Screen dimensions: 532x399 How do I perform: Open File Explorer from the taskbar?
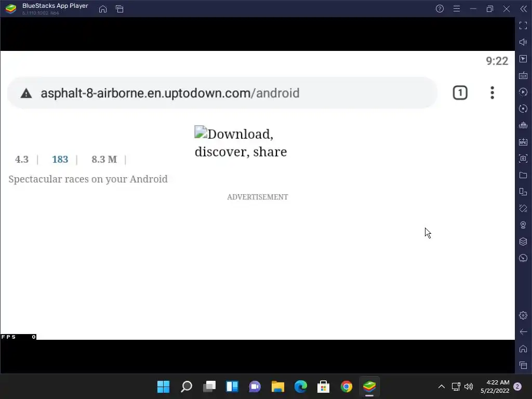(x=277, y=387)
